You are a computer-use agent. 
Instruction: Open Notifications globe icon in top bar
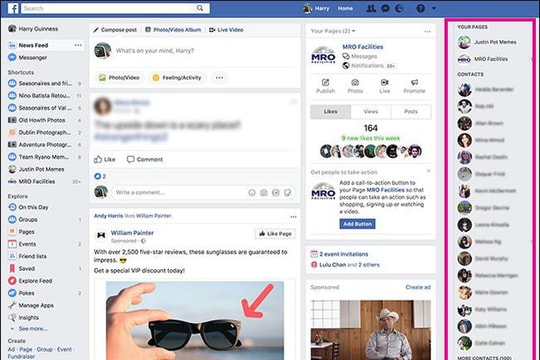pos(399,8)
